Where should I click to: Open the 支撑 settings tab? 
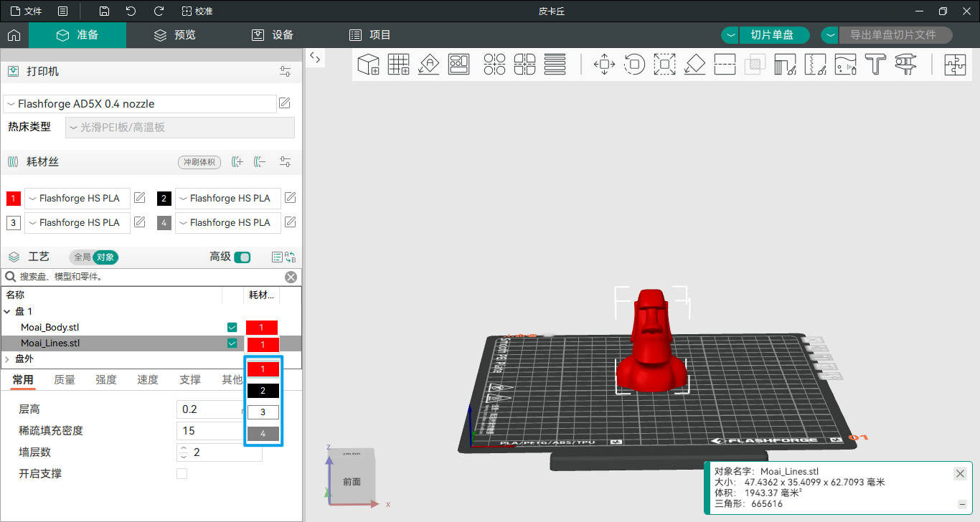(190, 379)
